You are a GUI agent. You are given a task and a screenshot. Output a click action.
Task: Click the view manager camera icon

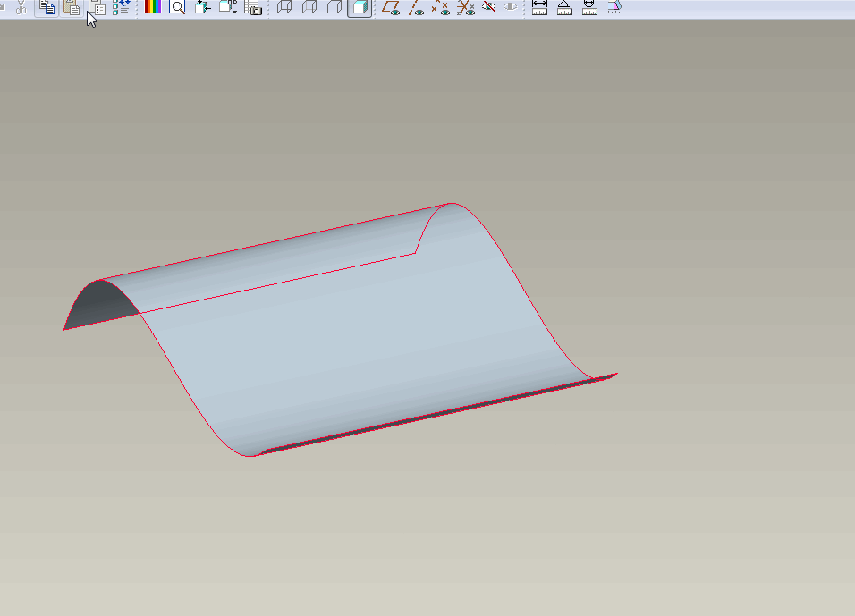[x=253, y=7]
